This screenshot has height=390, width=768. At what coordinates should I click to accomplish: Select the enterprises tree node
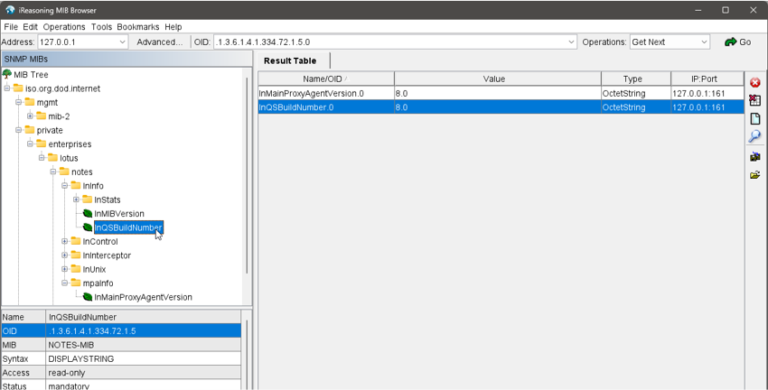[x=70, y=144]
